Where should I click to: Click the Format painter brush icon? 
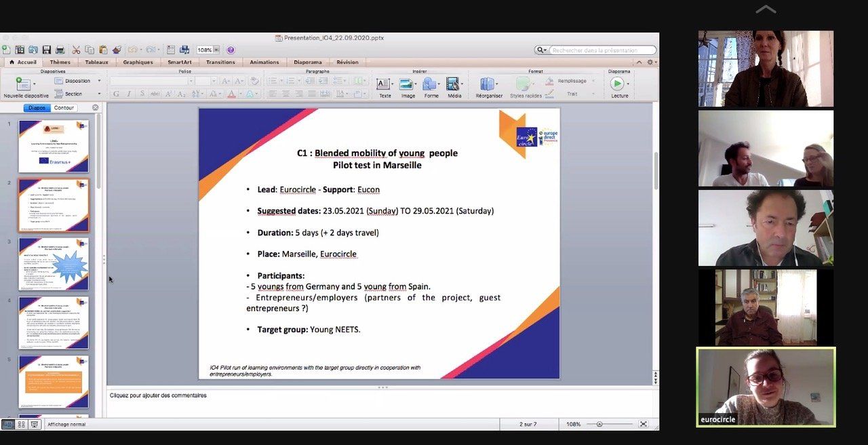click(117, 50)
